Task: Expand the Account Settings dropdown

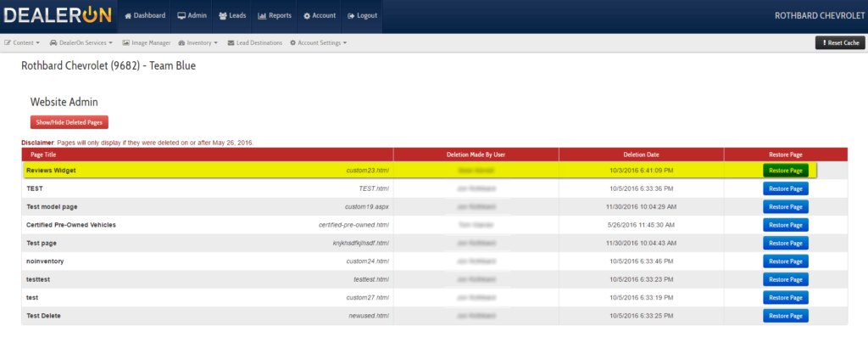Action: [x=319, y=42]
